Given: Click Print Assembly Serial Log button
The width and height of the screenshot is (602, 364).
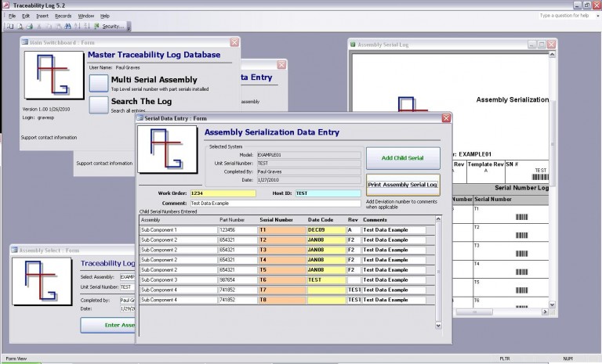Looking at the screenshot, I should [x=403, y=185].
